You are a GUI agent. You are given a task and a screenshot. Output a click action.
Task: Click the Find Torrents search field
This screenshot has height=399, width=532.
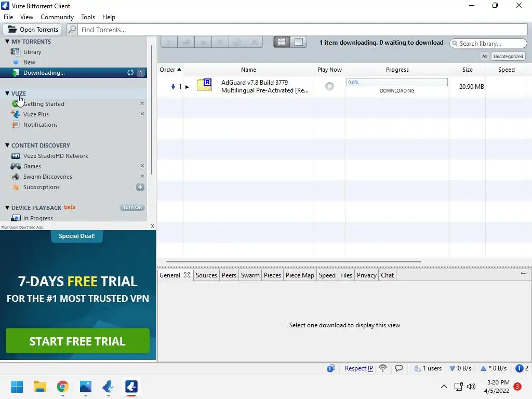pos(302,30)
